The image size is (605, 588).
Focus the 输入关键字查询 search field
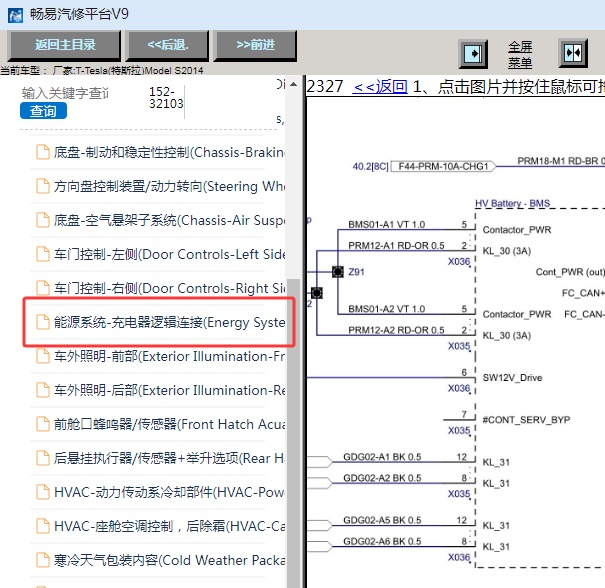66,93
